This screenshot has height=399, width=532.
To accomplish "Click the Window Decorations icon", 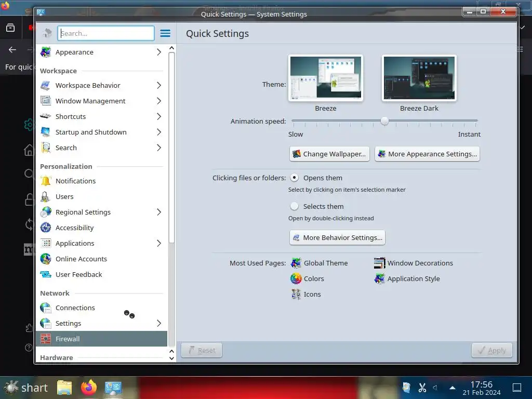I will point(380,263).
